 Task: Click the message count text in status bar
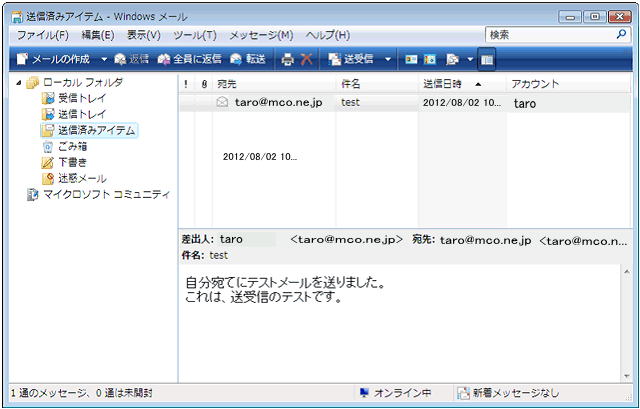(82, 393)
